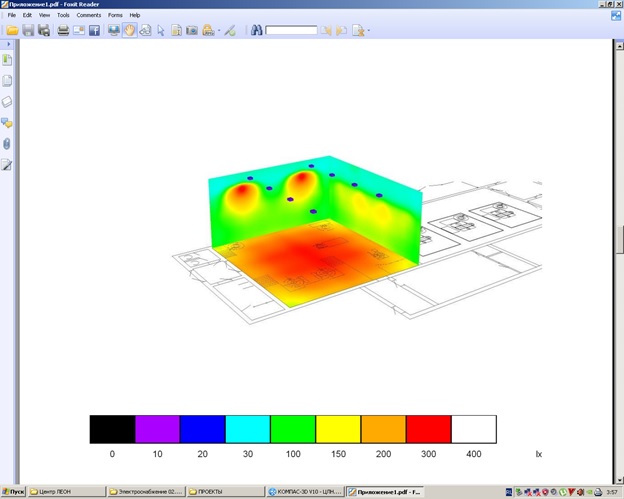Screen dimensions: 624x499
Task: Click the red 300 lx legend swatch
Action: [429, 429]
